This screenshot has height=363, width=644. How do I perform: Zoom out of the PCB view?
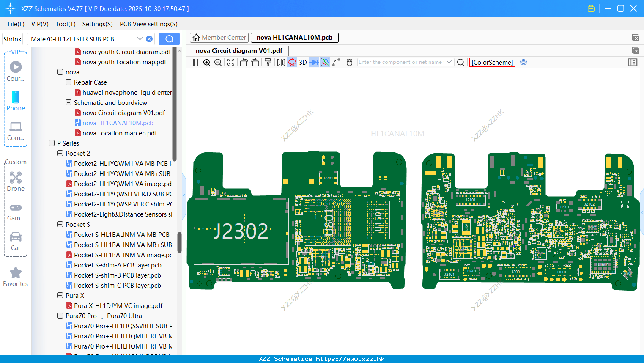pyautogui.click(x=218, y=62)
